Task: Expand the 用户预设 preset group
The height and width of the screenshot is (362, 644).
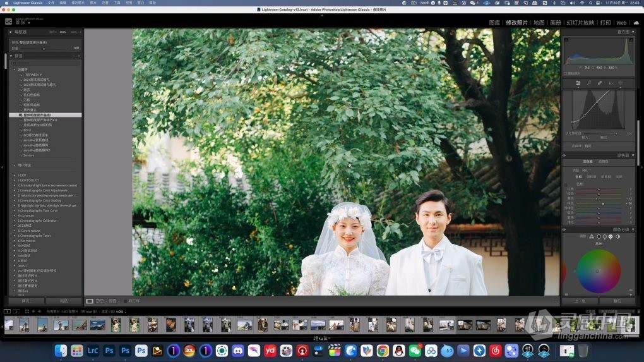Action: [15, 165]
